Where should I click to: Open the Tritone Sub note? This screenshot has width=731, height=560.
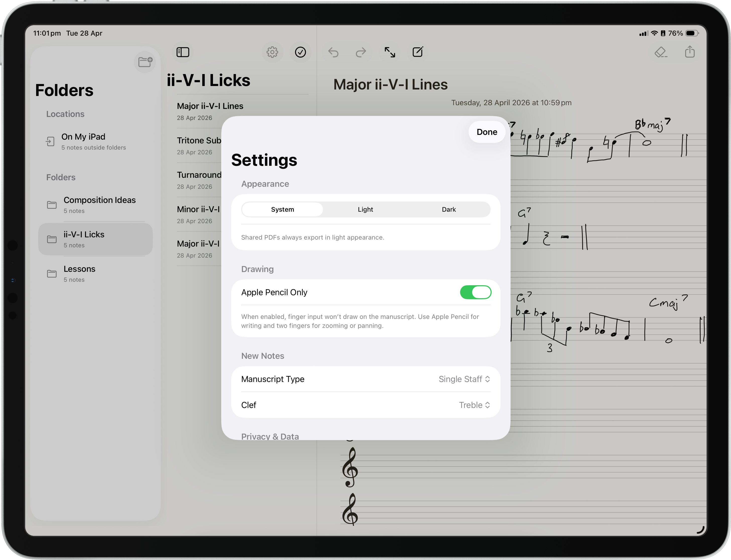tap(199, 146)
